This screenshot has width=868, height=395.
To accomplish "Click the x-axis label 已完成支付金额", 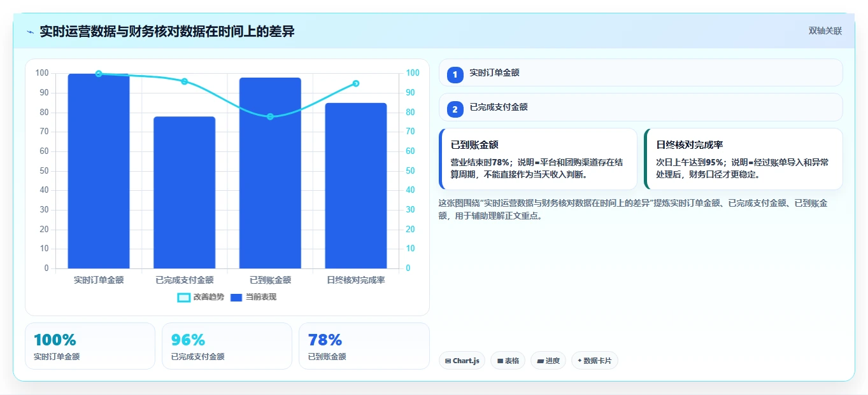I will (184, 280).
